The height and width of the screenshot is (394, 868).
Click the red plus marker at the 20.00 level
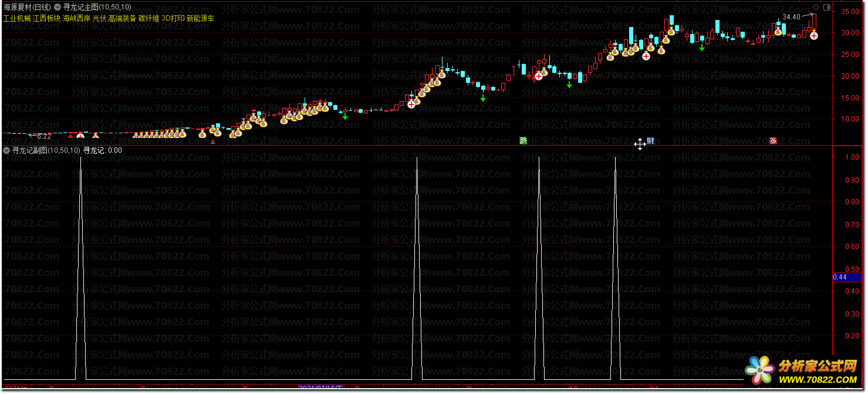click(x=538, y=76)
